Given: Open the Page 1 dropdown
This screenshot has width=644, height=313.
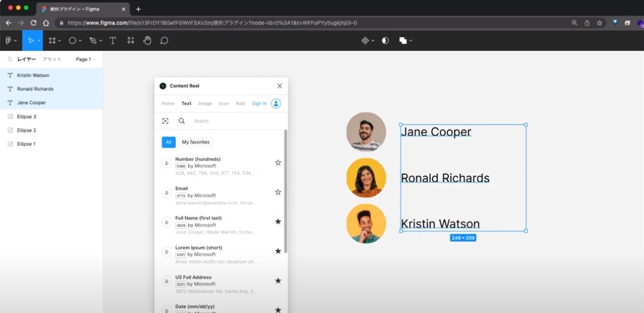Looking at the screenshot, I should tap(86, 59).
